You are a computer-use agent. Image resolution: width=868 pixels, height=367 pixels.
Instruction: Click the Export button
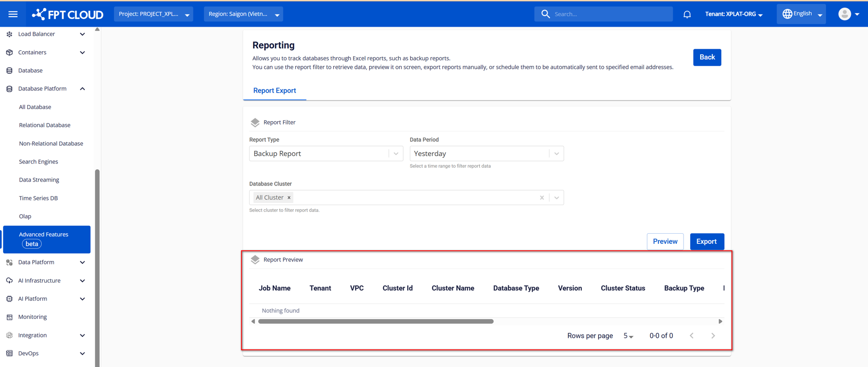[x=707, y=241]
